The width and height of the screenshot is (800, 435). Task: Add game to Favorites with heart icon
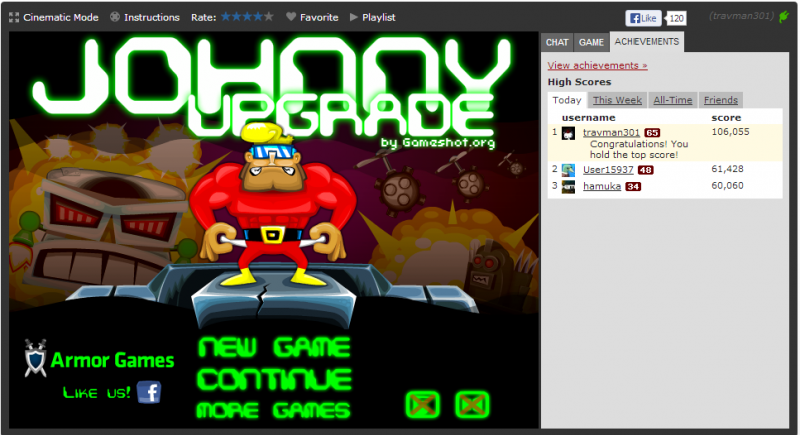click(x=312, y=17)
